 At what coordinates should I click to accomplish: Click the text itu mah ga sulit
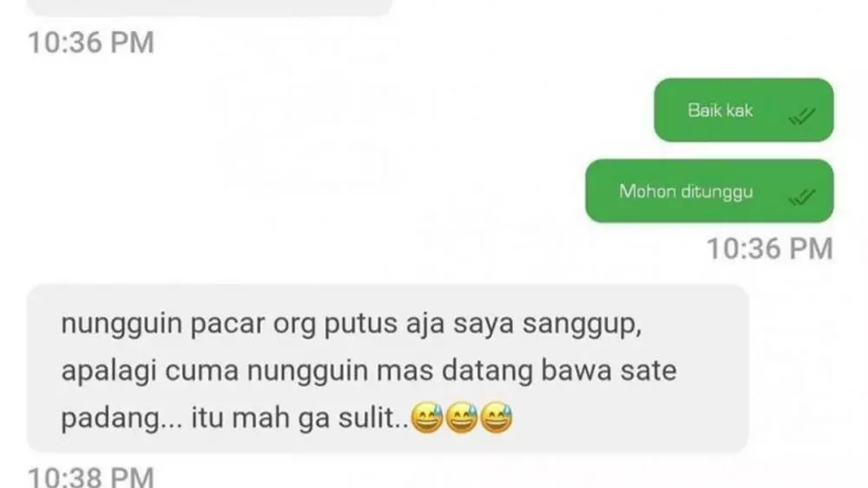pyautogui.click(x=299, y=418)
